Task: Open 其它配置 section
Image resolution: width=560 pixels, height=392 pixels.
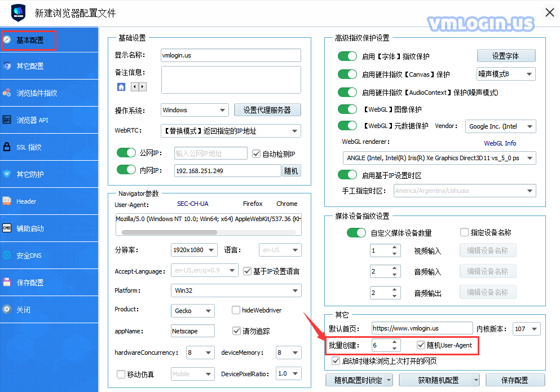Action: 49,66
